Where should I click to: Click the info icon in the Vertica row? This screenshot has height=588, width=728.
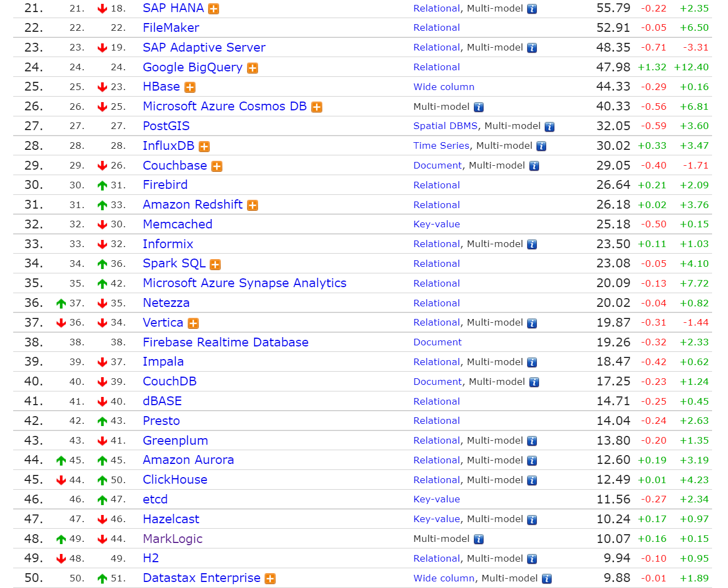532,323
